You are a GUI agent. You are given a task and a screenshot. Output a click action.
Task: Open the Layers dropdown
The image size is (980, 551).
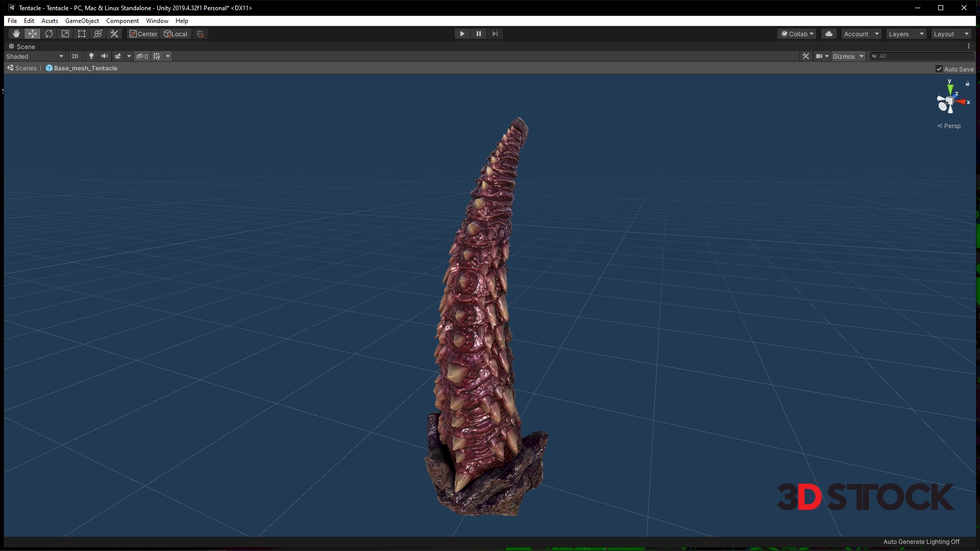point(905,34)
